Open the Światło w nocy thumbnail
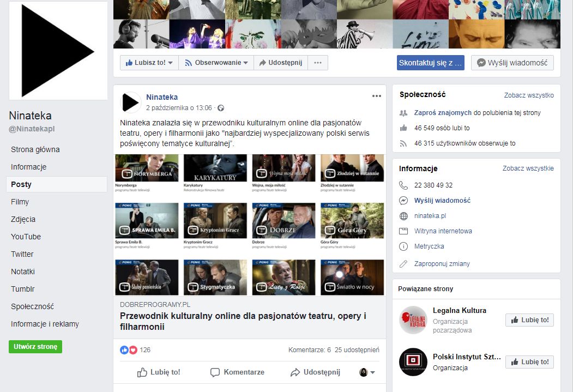This screenshot has height=392, width=573. 352,278
